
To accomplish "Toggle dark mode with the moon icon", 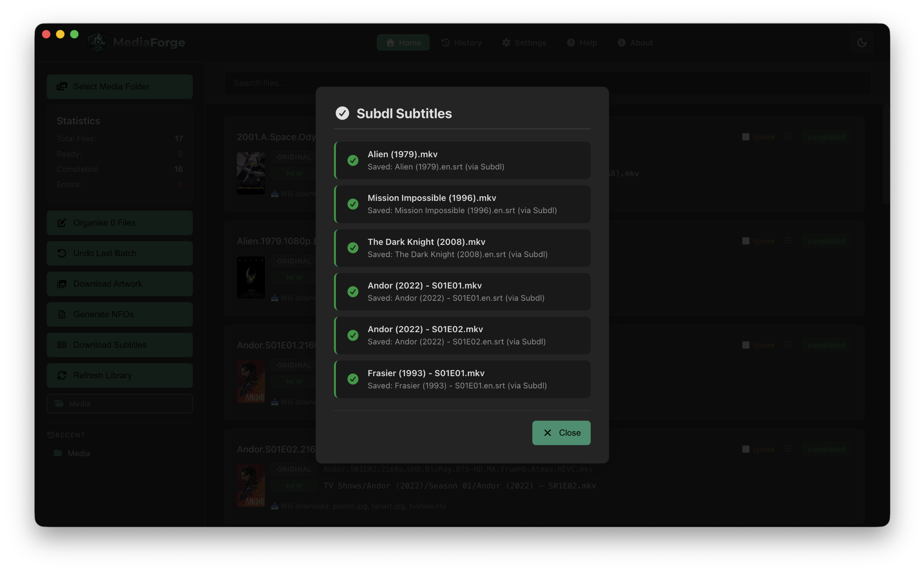I will pos(862,42).
